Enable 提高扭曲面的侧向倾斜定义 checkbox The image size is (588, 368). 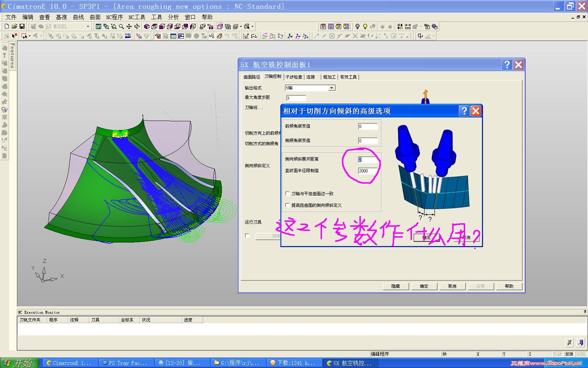[287, 205]
